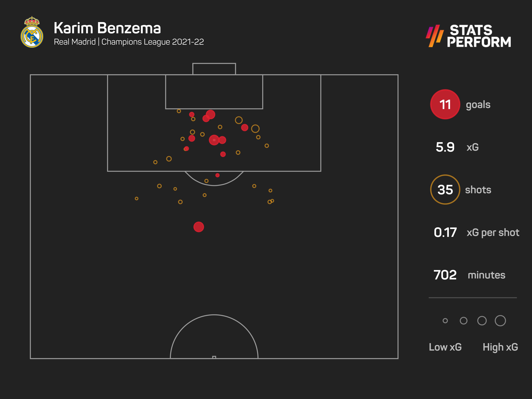Select the long-range goal marker outside the box
This screenshot has width=532, height=399.
tap(199, 227)
